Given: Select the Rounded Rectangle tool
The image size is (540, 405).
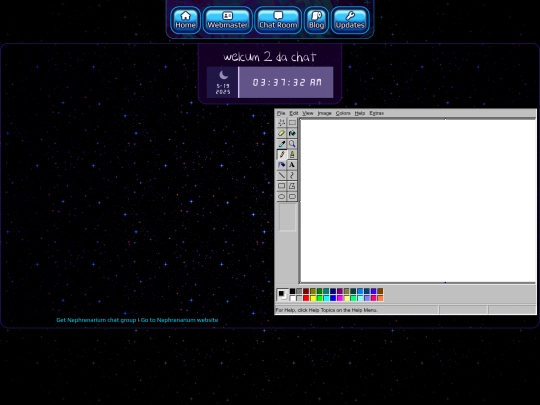Looking at the screenshot, I should click(x=292, y=197).
